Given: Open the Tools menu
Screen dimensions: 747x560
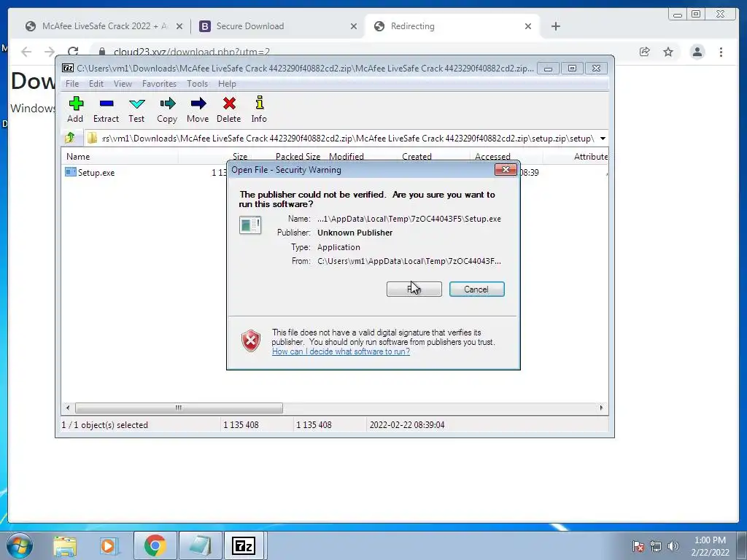Looking at the screenshot, I should (197, 84).
